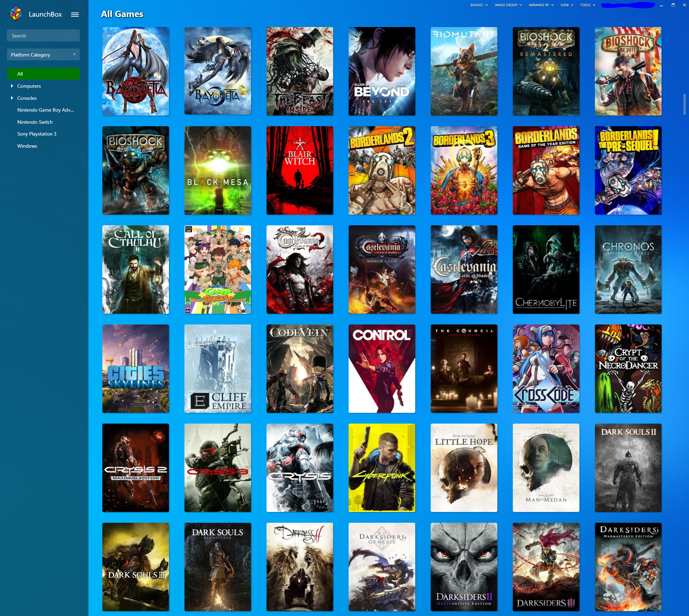This screenshot has height=616, width=689.
Task: Select Borderlands The Pre-Sequel cover
Action: (628, 171)
